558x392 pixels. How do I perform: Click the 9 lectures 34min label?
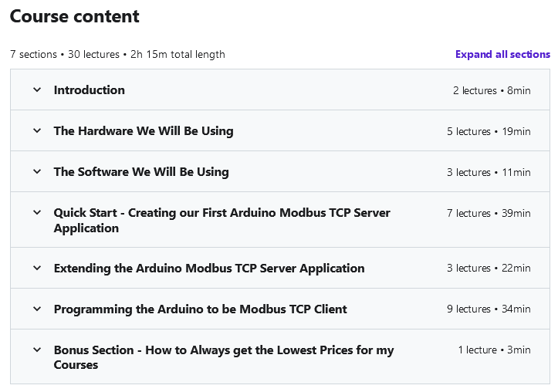click(x=489, y=309)
